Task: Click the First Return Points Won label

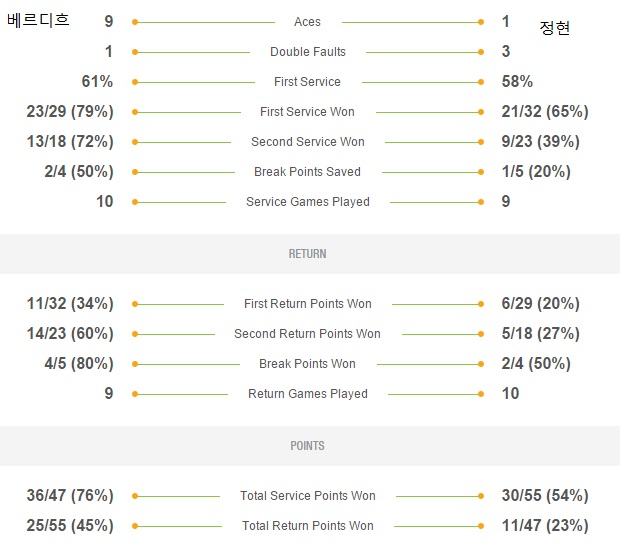Action: click(308, 304)
